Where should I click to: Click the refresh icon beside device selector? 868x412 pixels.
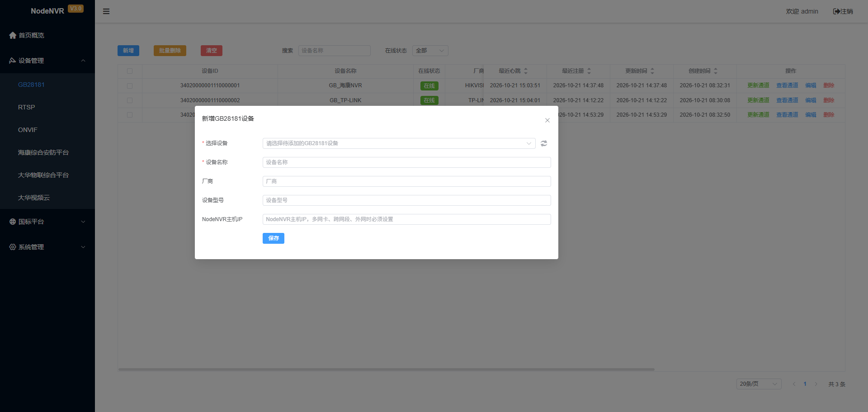(544, 143)
